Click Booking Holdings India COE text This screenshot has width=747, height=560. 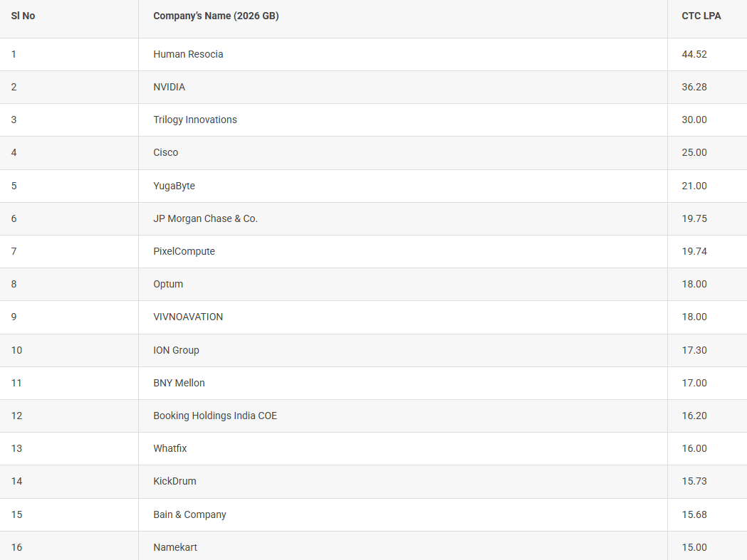pos(215,416)
